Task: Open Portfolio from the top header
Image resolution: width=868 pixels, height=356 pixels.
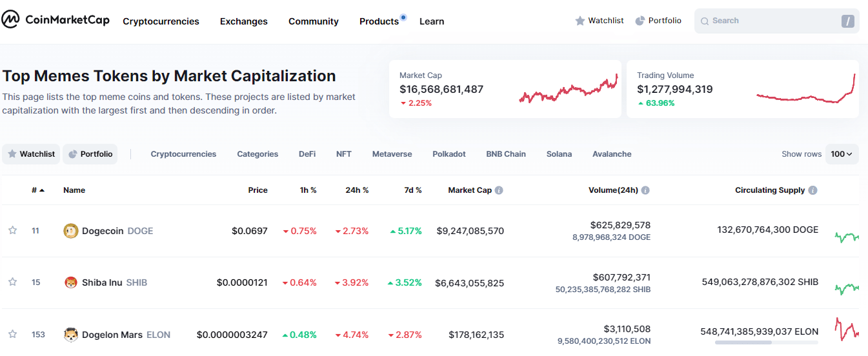Action: coord(658,21)
